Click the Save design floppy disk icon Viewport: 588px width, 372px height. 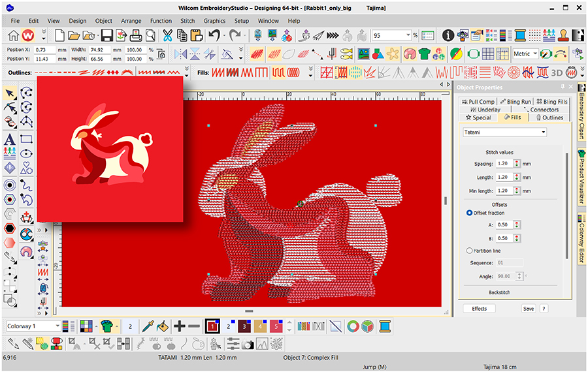click(x=106, y=35)
